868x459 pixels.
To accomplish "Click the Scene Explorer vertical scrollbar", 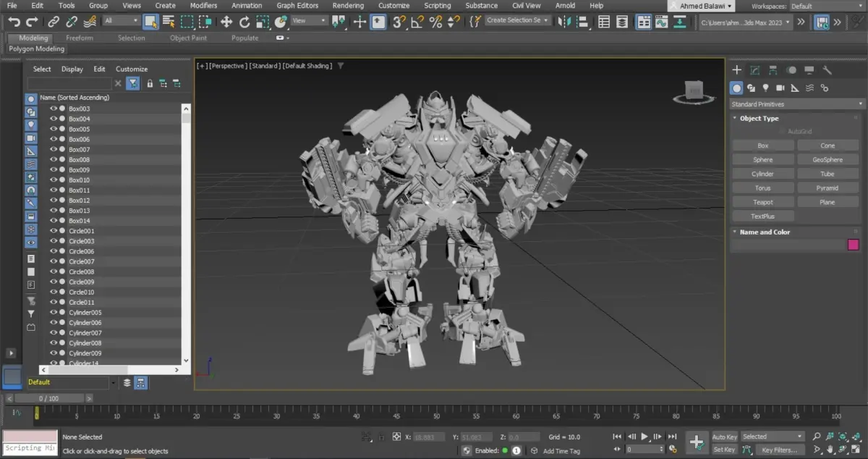I will pos(186,234).
